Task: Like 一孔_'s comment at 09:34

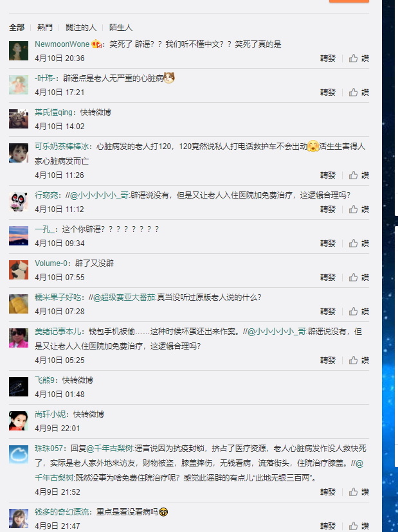Action: tap(359, 244)
